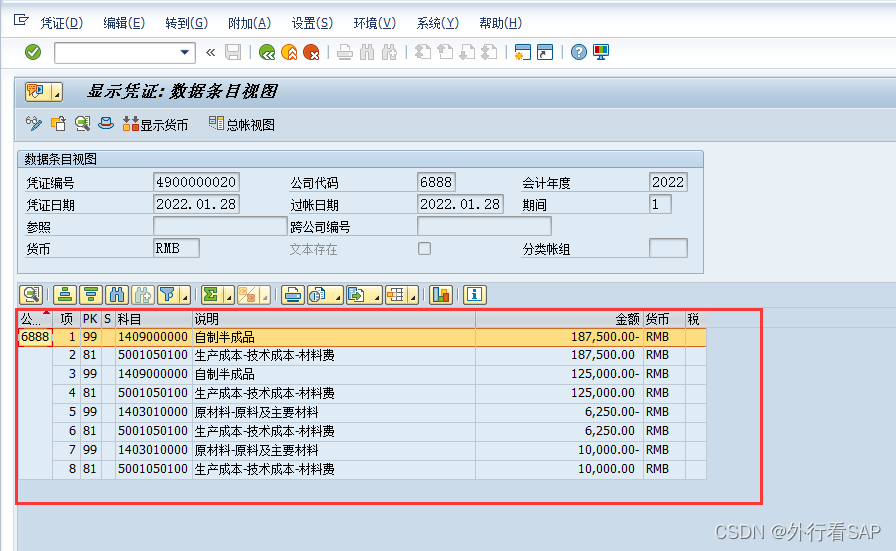Click the green checkmark Enter icon
This screenshot has width=896, height=551.
tap(33, 53)
